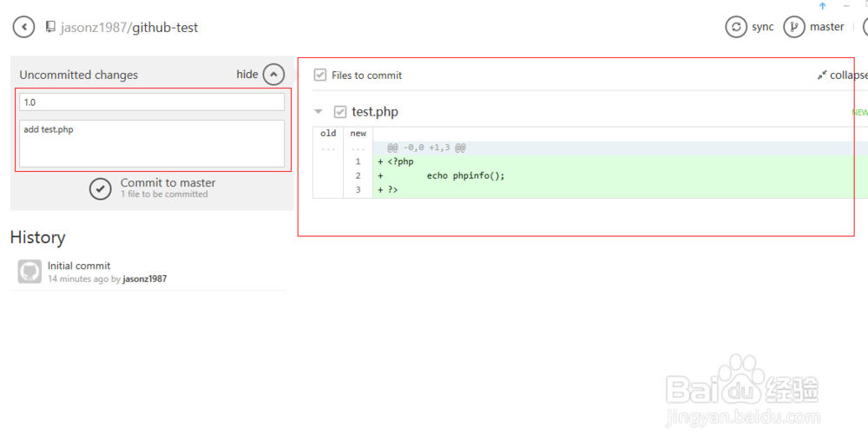Image resolution: width=868 pixels, height=447 pixels.
Task: Uncheck the test.php file checkbox
Action: coord(340,112)
